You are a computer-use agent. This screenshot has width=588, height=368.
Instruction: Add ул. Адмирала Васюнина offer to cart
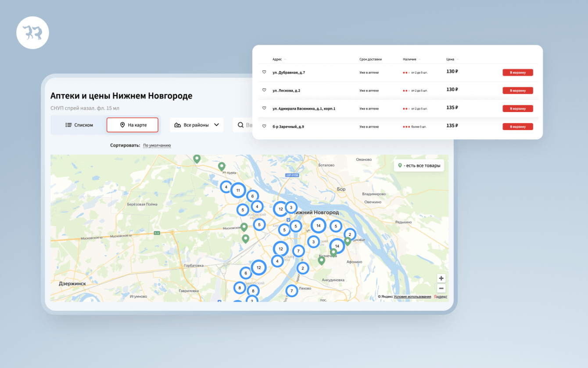click(x=518, y=108)
